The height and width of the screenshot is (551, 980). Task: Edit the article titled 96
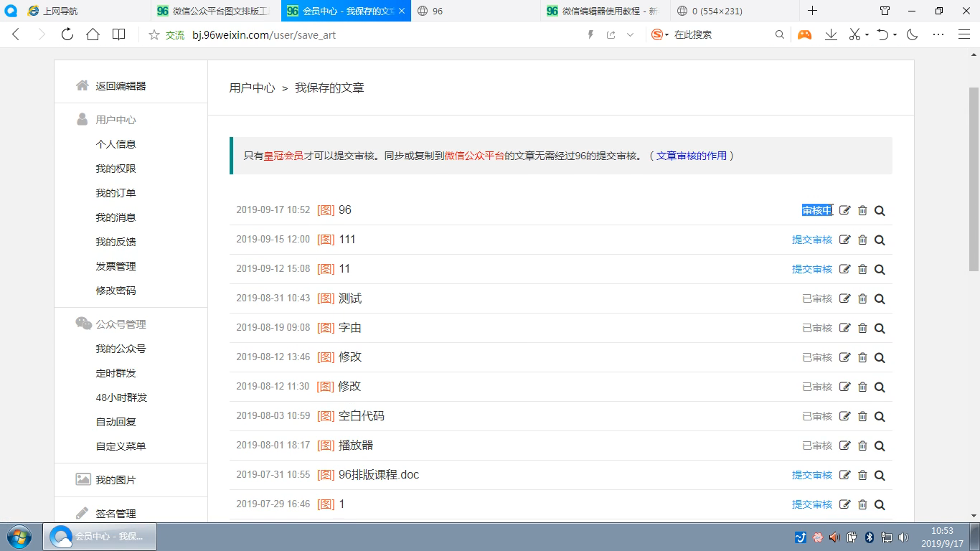point(845,210)
